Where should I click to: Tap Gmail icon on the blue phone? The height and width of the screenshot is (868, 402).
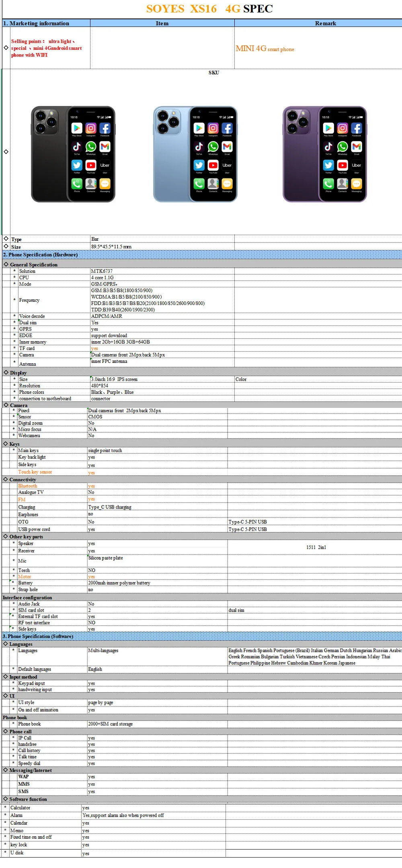227,147
